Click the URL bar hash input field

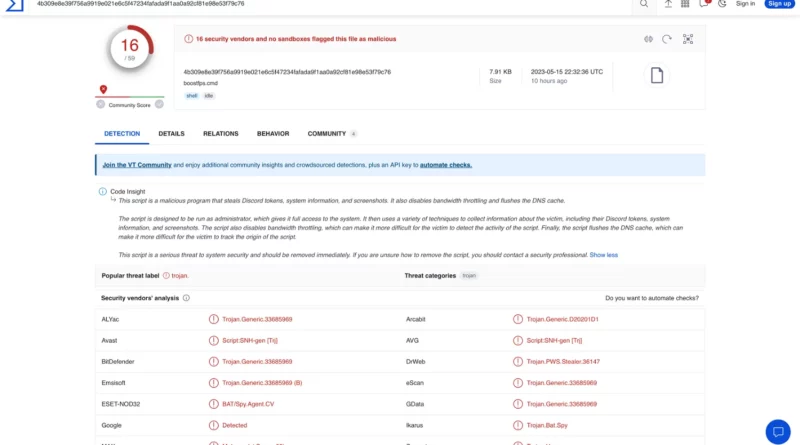click(332, 4)
